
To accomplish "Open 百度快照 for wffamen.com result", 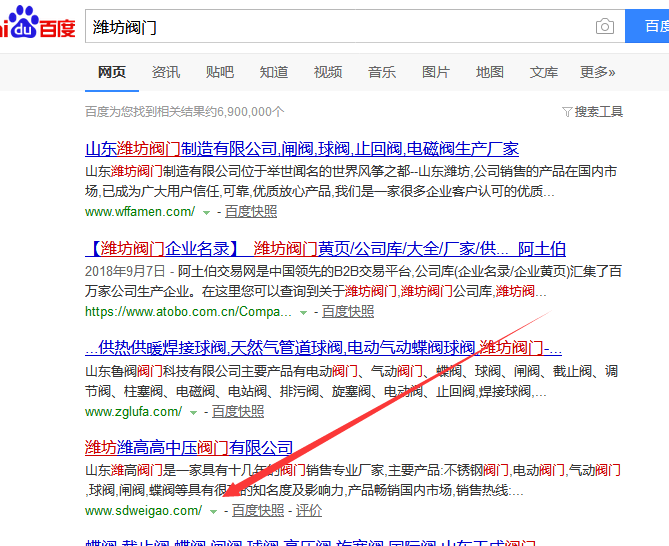I will [251, 212].
